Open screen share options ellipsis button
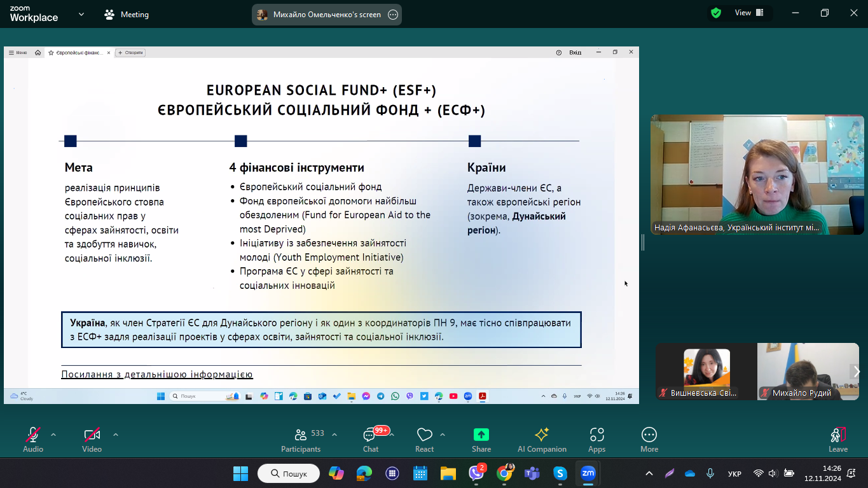Viewport: 868px width, 488px height. (x=393, y=15)
